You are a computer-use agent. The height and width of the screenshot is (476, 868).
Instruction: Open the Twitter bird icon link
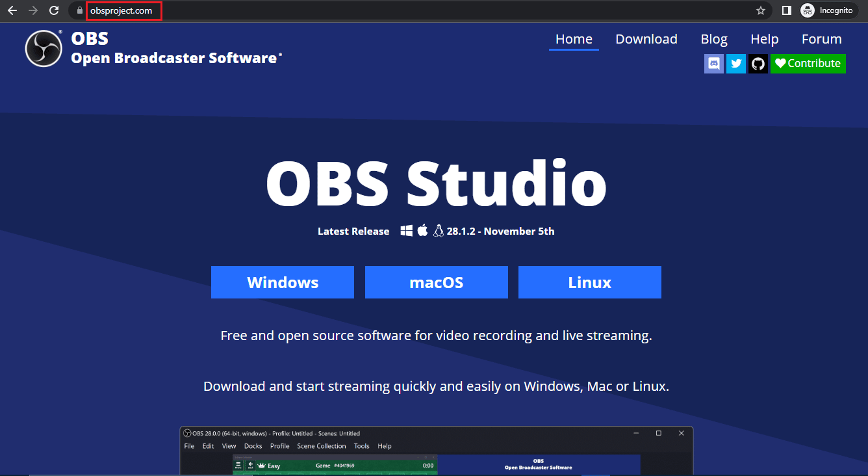[x=736, y=64]
